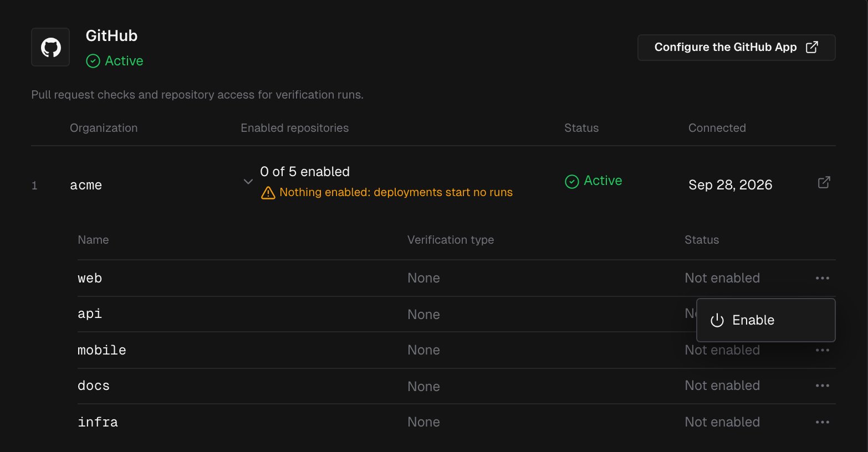Click the "Not enabled" status for infra
This screenshot has width=868, height=452.
pyautogui.click(x=722, y=422)
